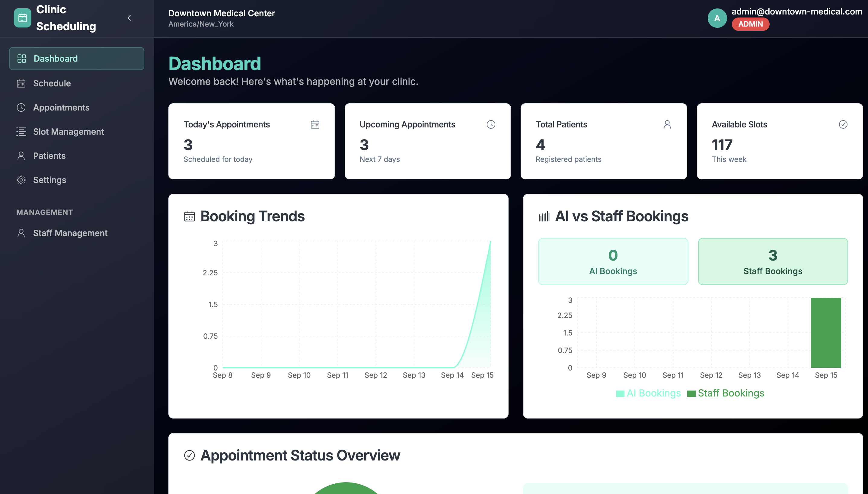
Task: Go to Appointments in the sidebar
Action: [61, 107]
